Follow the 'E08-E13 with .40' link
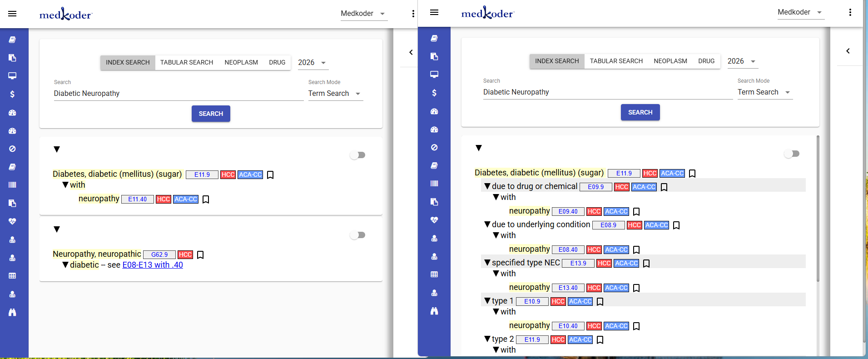This screenshot has width=868, height=359. coord(153,265)
